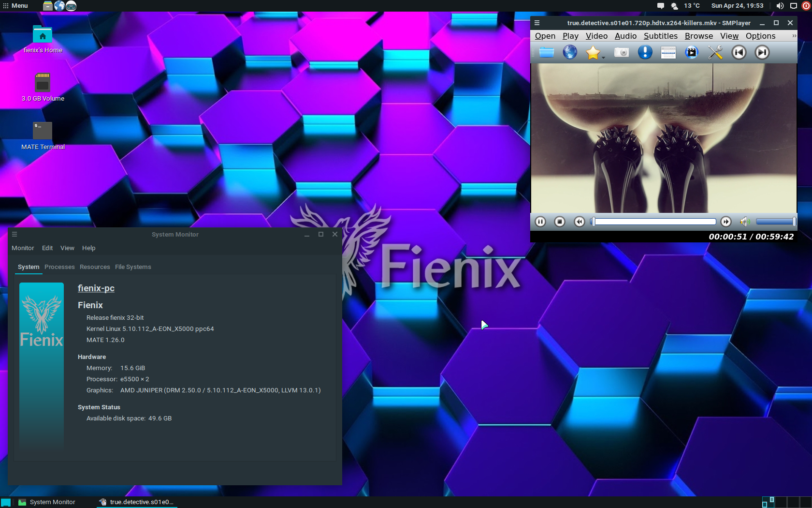
Task: Open SMPlayer preferences with the tools icon
Action: click(x=715, y=52)
